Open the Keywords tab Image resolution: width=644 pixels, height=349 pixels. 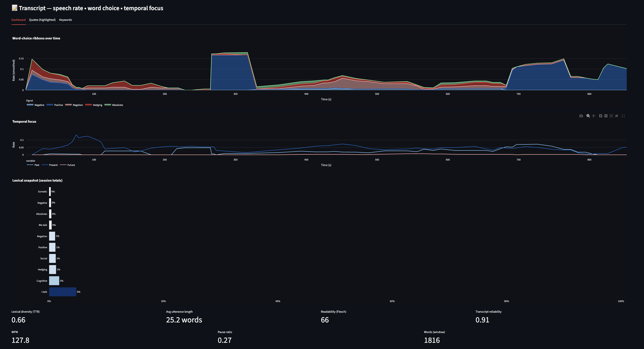[66, 20]
